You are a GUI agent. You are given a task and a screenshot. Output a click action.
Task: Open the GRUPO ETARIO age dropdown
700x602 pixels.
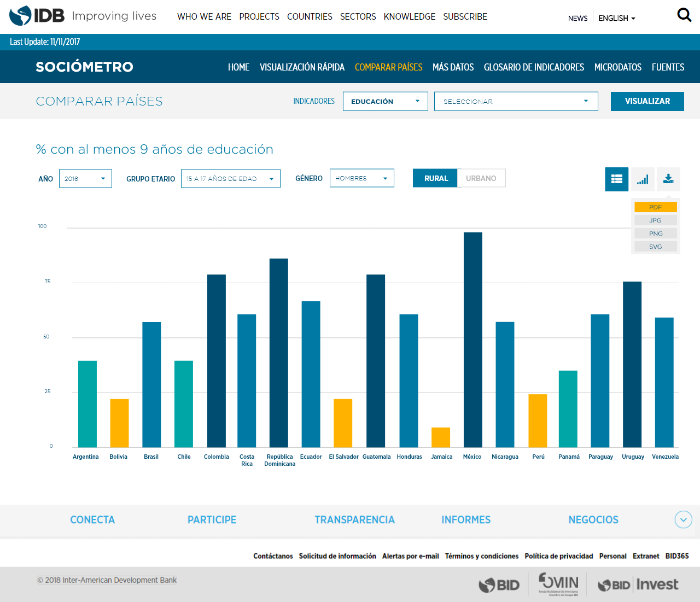tap(231, 178)
